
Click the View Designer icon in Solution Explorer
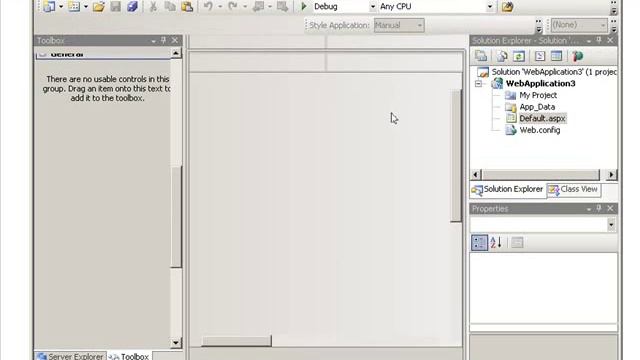point(556,56)
